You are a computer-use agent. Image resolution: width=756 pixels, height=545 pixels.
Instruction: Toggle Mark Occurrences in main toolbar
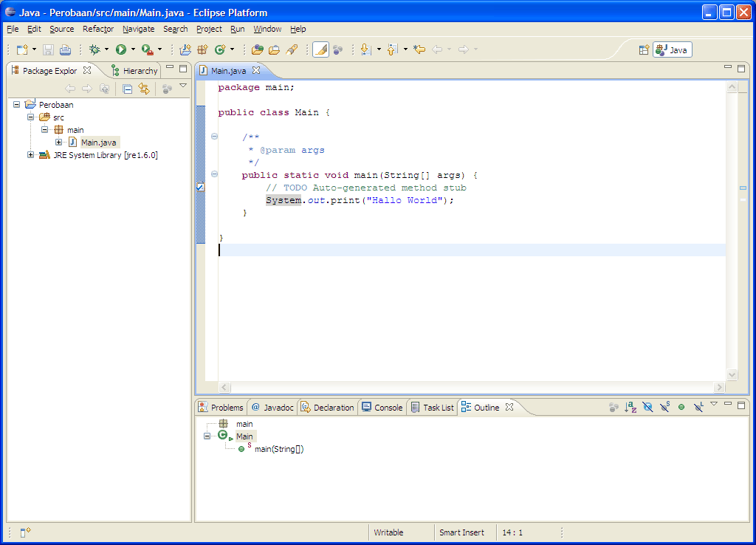coord(320,49)
